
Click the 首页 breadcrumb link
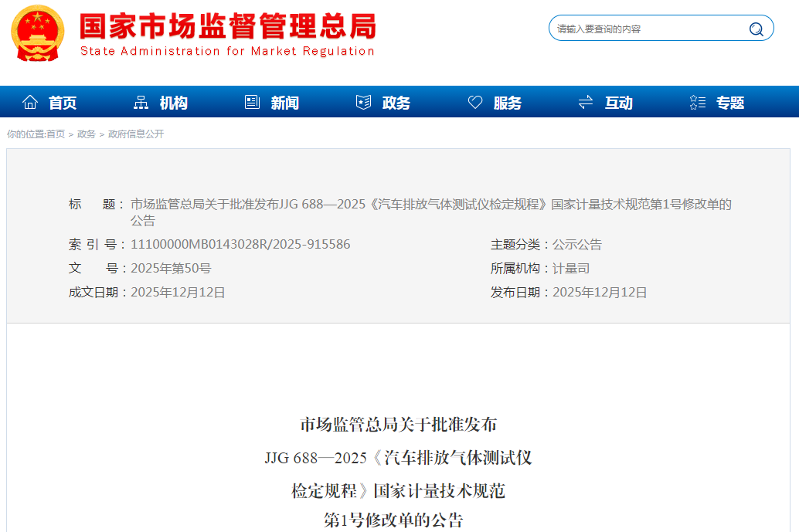click(56, 134)
